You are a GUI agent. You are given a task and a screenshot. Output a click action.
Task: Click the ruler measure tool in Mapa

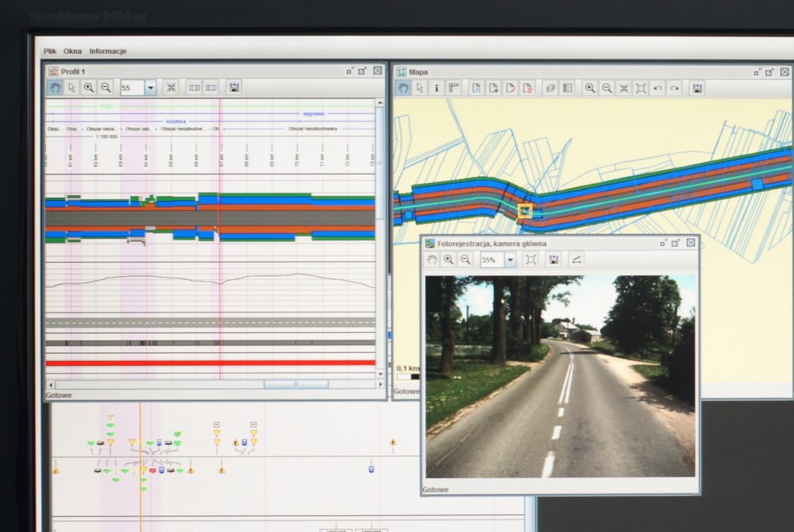click(x=454, y=88)
